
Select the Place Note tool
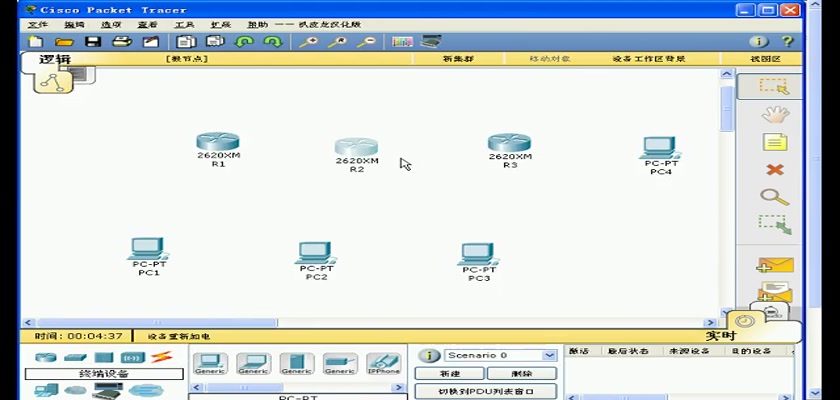click(774, 142)
